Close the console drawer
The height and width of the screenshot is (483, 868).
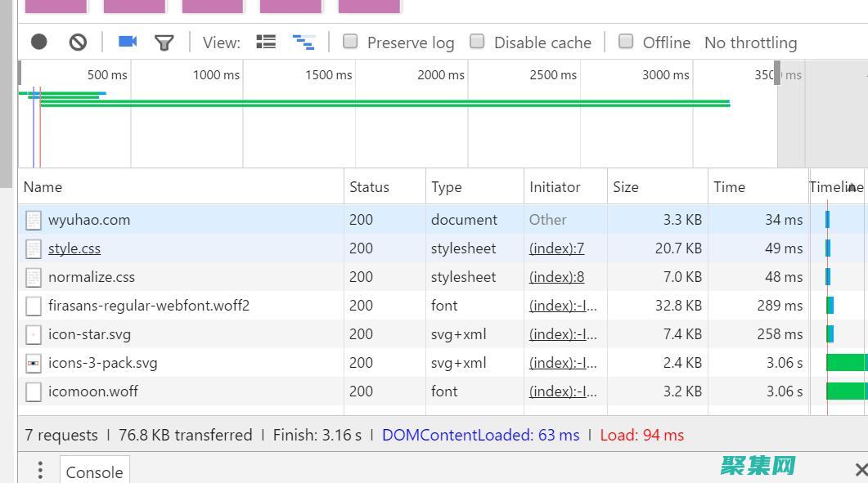pyautogui.click(x=860, y=469)
